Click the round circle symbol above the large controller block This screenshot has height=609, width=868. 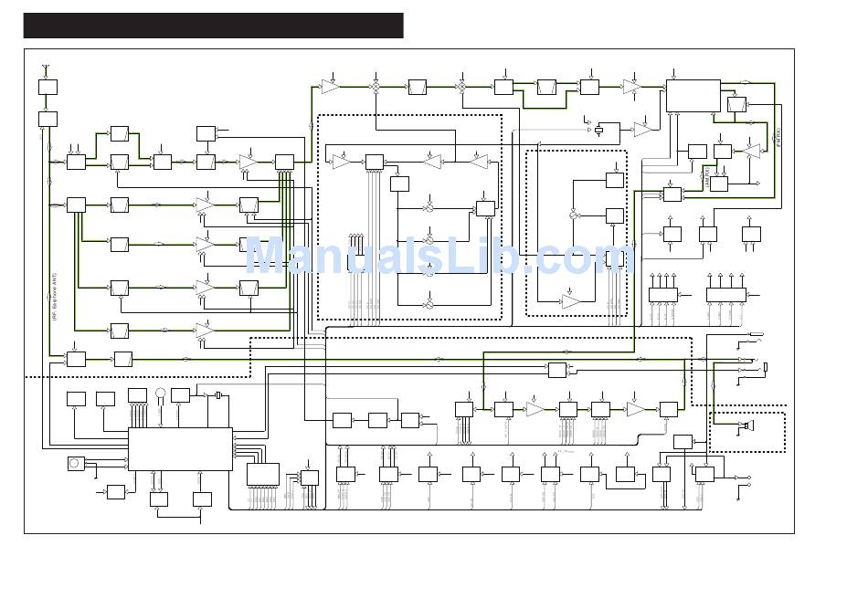click(x=161, y=394)
